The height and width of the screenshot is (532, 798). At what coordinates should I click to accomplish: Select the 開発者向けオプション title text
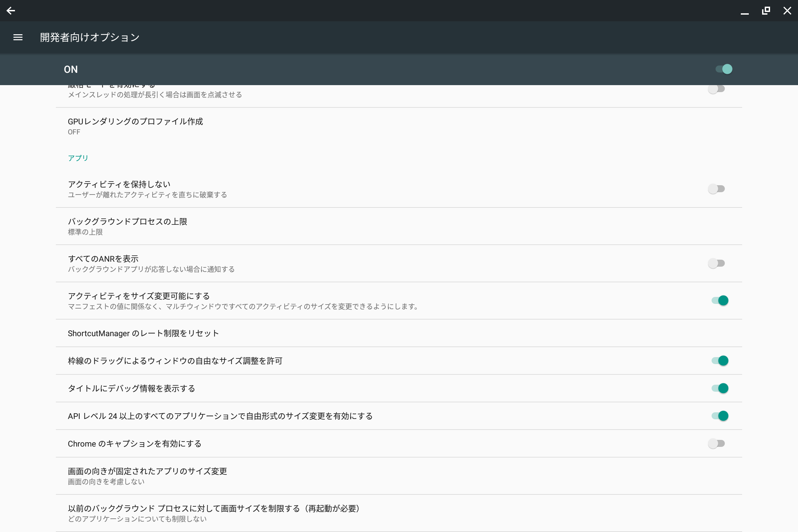click(89, 37)
